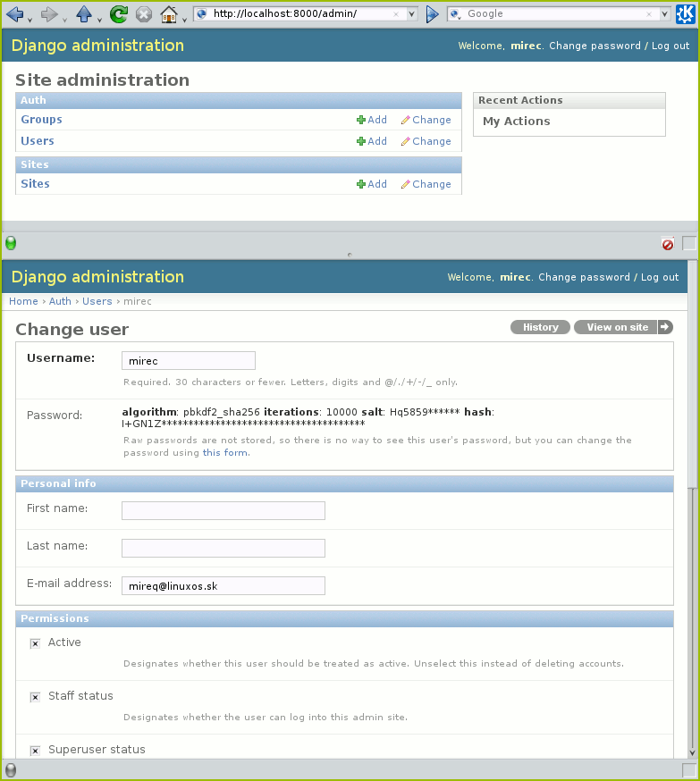Click the green status light in upper pane
Viewport: 700px width, 781px height.
(x=11, y=243)
